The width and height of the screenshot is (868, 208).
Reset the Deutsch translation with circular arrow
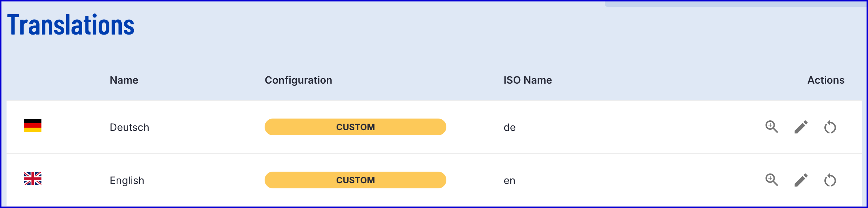[830, 127]
